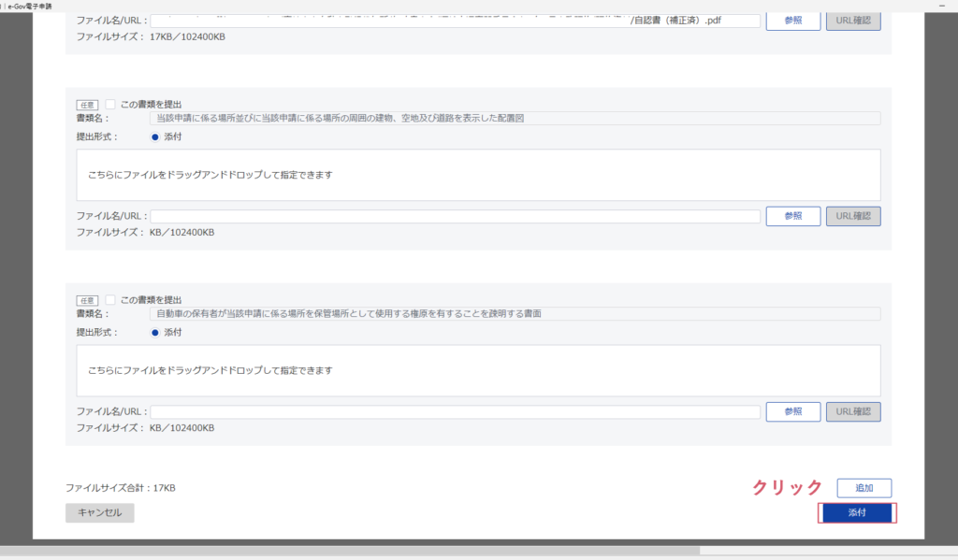
Task: Select 添付 radio in the 配置図 section
Action: coord(155,136)
